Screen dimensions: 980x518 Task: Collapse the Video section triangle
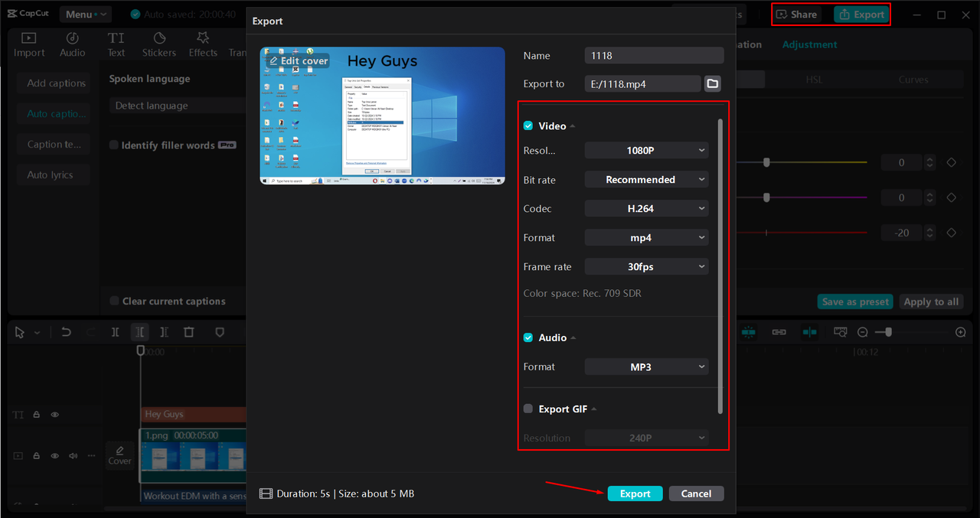[573, 126]
